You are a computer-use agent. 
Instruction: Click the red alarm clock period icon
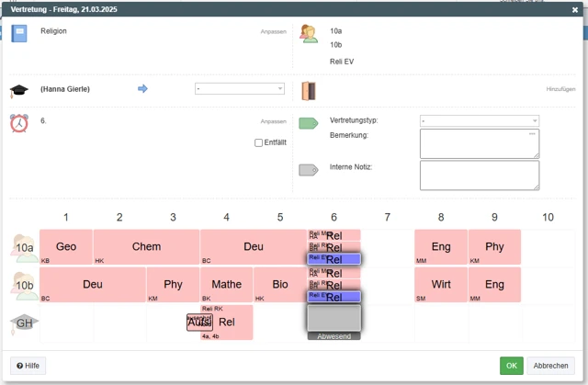[19, 123]
